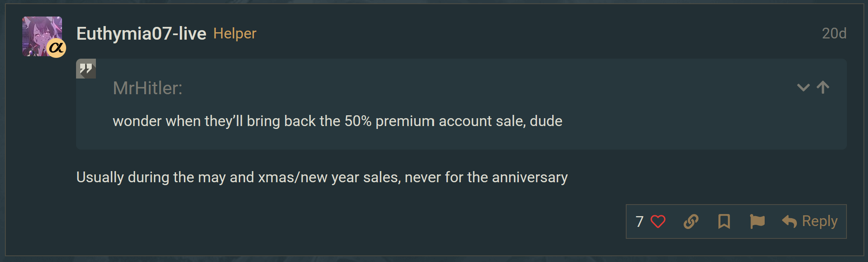Viewport: 868px width, 262px height.
Task: Click the Reply button label
Action: tap(820, 221)
